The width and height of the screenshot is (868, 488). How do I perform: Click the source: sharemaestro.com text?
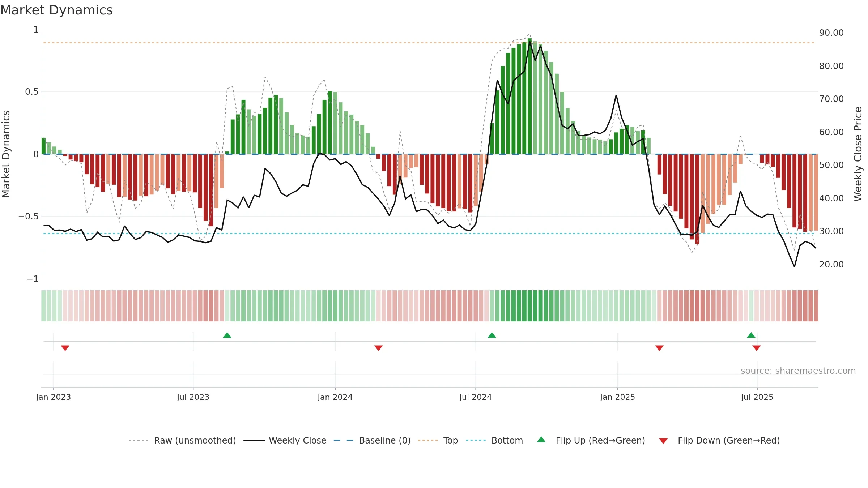(798, 371)
